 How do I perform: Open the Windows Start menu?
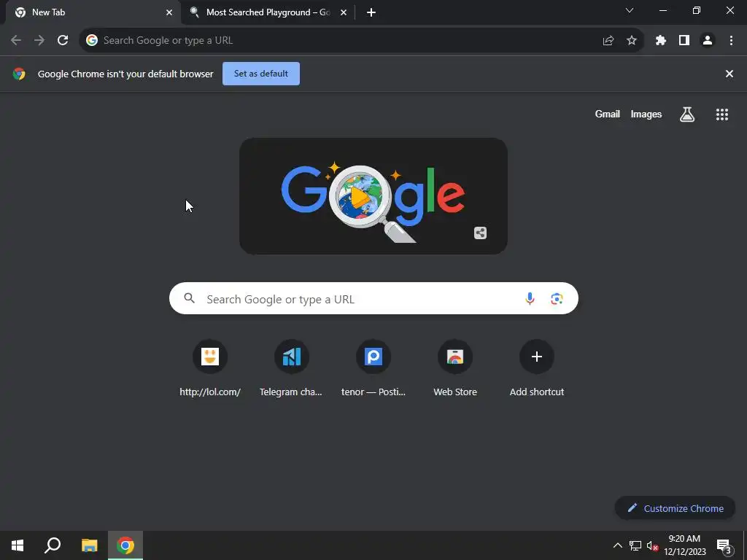(x=18, y=545)
